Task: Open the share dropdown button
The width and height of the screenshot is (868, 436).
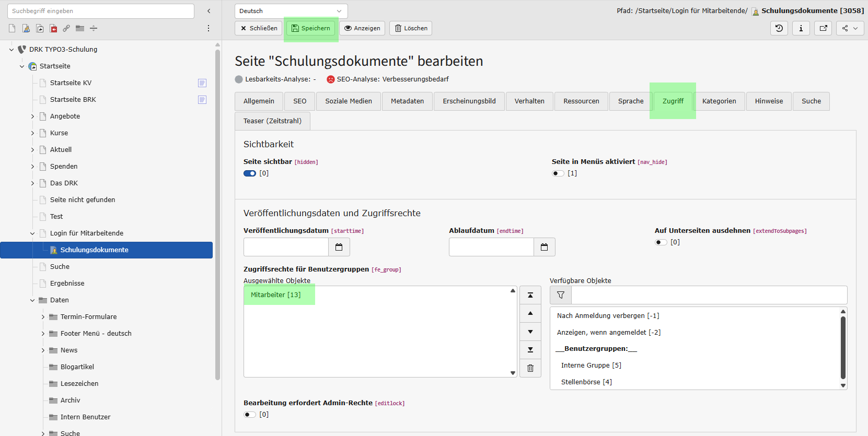Action: click(x=850, y=28)
